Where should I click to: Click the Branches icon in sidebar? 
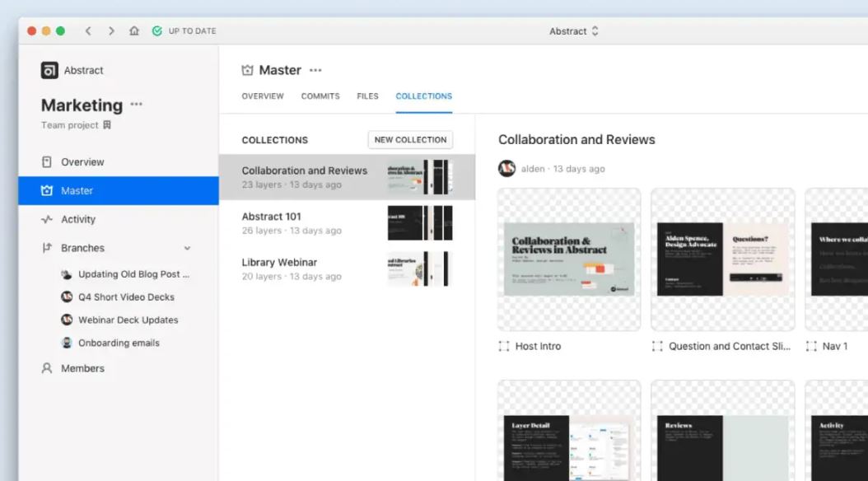click(x=46, y=248)
